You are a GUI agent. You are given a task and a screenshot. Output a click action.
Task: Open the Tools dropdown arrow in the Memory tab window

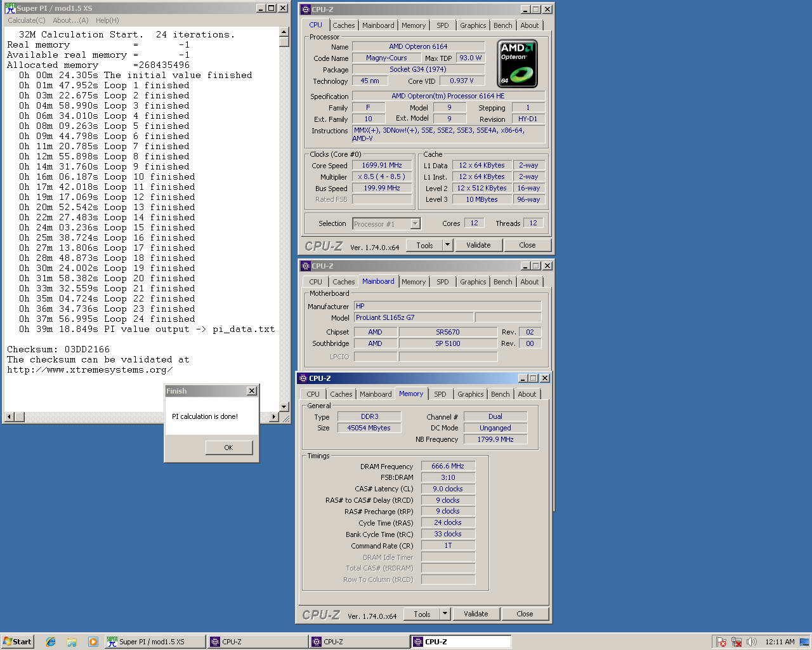click(x=445, y=614)
